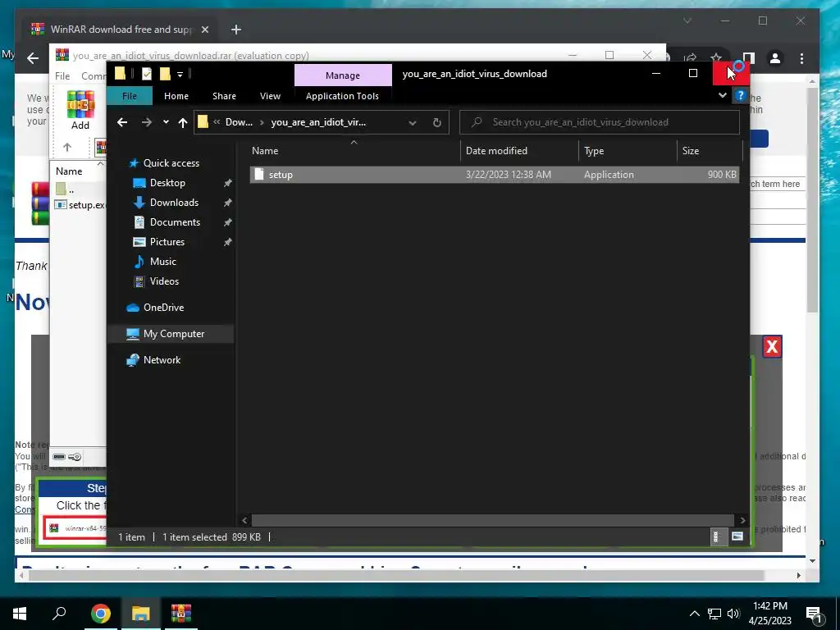Open recent locations dropdown in Explorer
Screen dimensions: 840x630
click(x=166, y=122)
